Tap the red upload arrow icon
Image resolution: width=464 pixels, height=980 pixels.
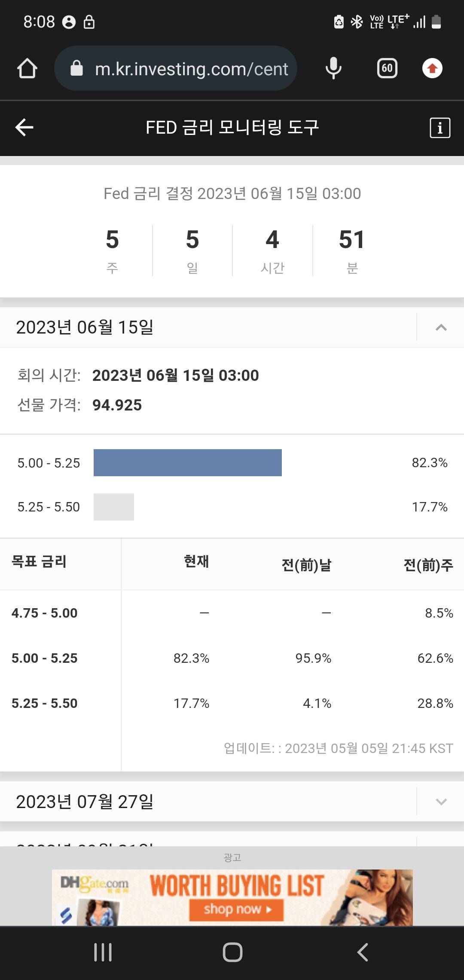coord(432,69)
